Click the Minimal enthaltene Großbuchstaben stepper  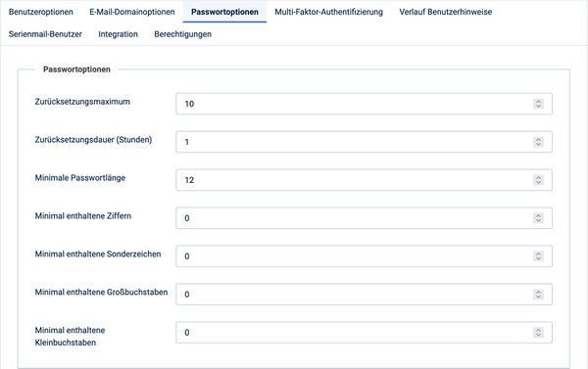tap(538, 294)
